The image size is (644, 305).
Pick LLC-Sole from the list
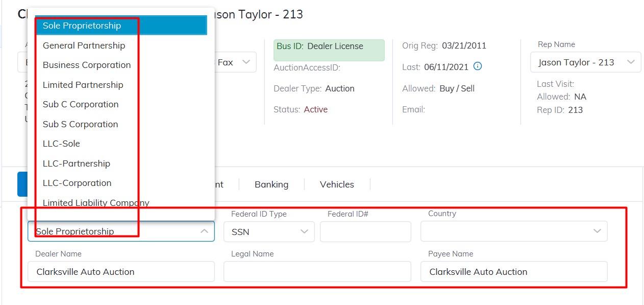coord(61,144)
